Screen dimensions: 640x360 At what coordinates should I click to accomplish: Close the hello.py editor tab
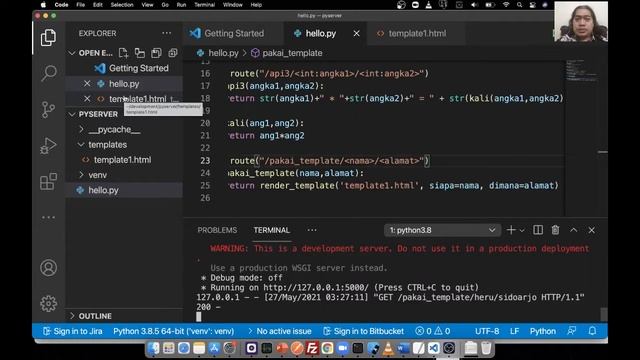pos(356,33)
